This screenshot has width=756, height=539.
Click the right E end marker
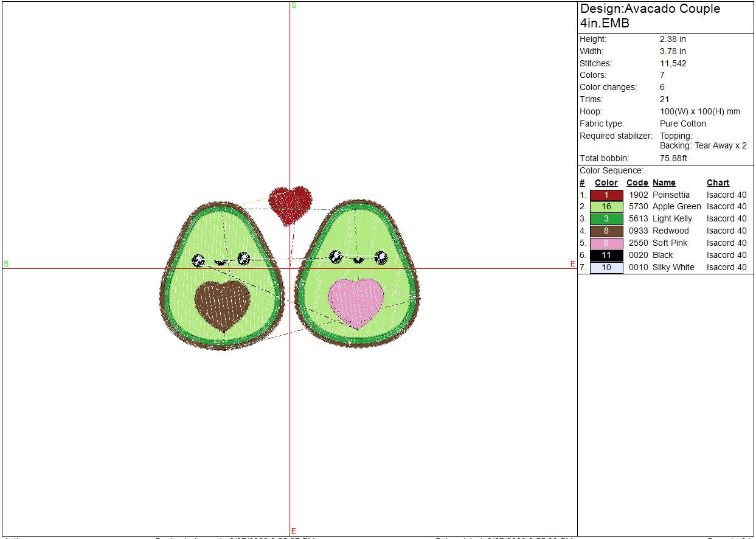coord(572,264)
